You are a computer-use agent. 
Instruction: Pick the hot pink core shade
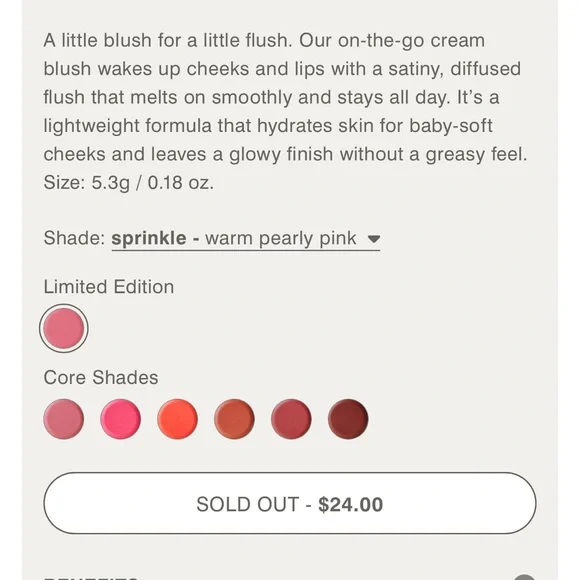(x=121, y=419)
